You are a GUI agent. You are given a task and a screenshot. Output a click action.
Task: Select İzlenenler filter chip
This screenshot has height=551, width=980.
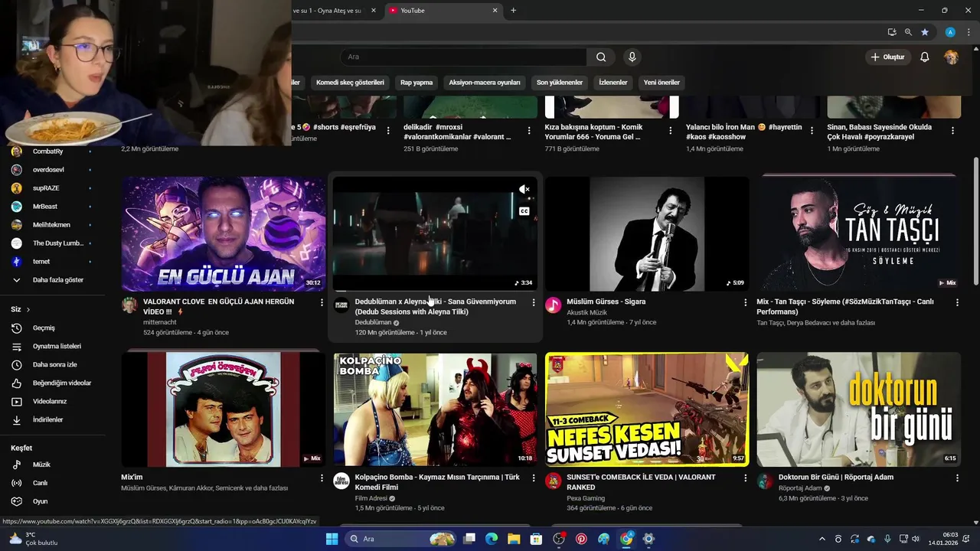coord(613,83)
